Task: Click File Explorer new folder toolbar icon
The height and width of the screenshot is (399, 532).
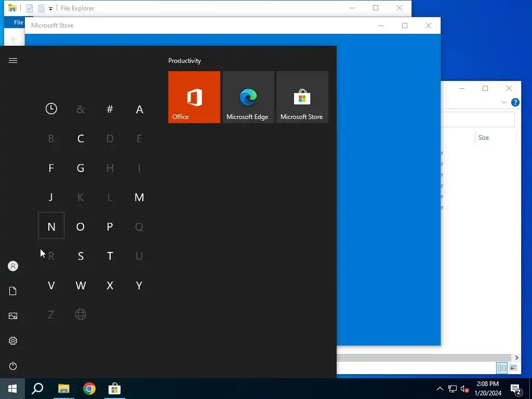Action: 41,8
